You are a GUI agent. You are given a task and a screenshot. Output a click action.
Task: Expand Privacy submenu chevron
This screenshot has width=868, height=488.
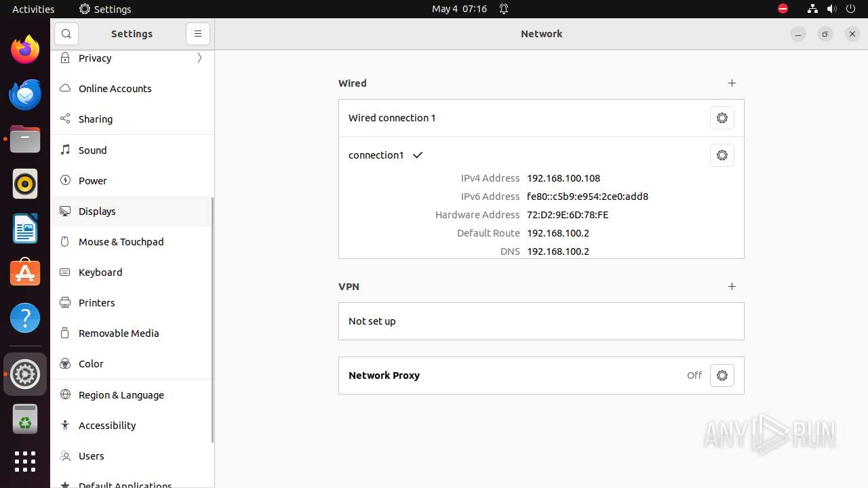pyautogui.click(x=199, y=58)
